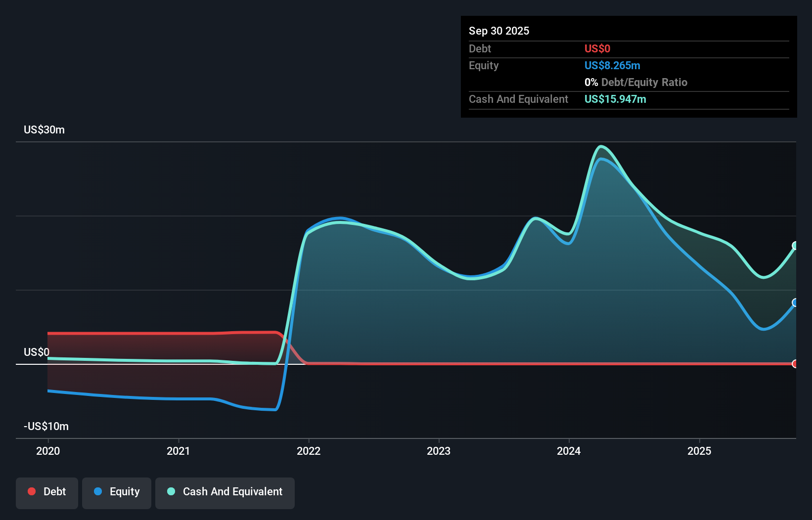
Task: Open the Debt/Equity Ratio details
Action: point(636,82)
